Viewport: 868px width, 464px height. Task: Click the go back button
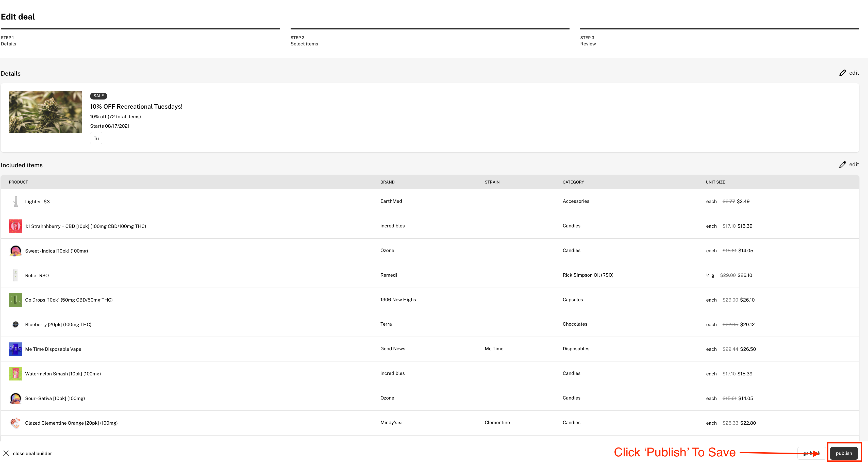(811, 453)
